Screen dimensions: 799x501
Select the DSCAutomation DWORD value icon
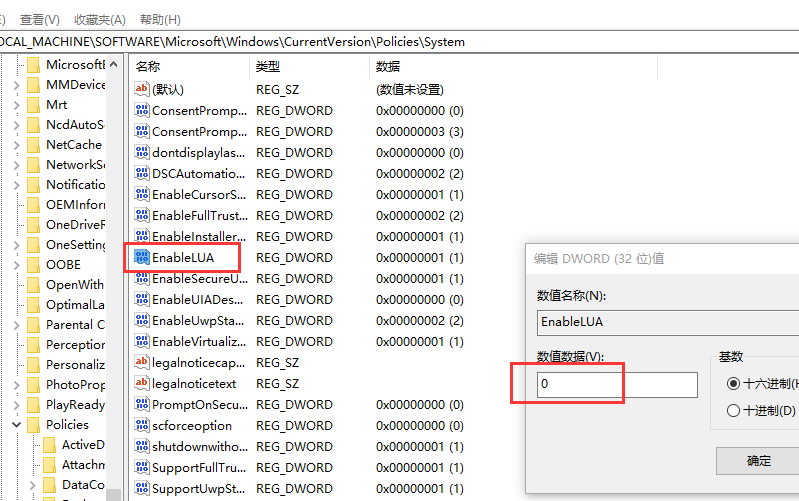pyautogui.click(x=141, y=173)
